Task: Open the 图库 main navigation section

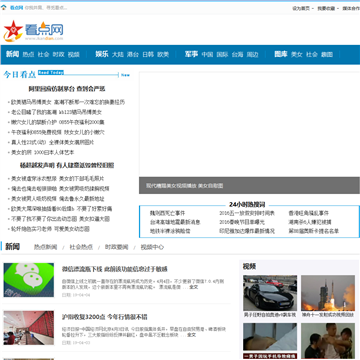Action: point(281,54)
